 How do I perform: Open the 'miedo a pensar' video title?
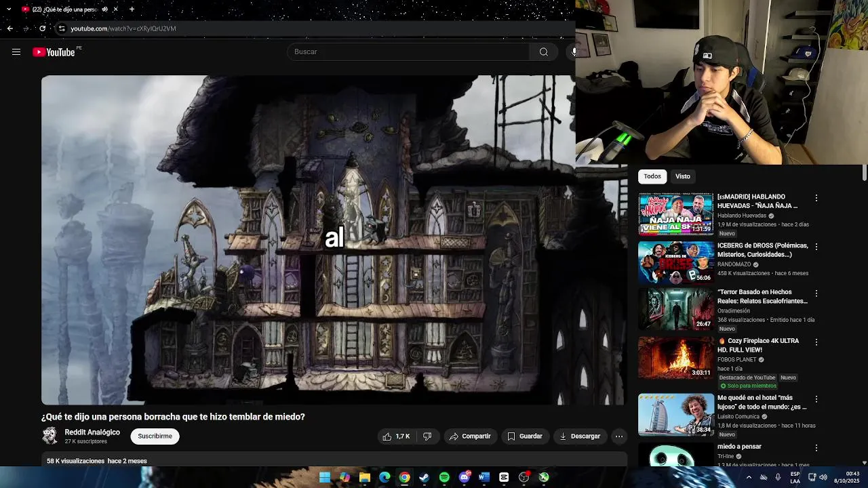pos(739,447)
